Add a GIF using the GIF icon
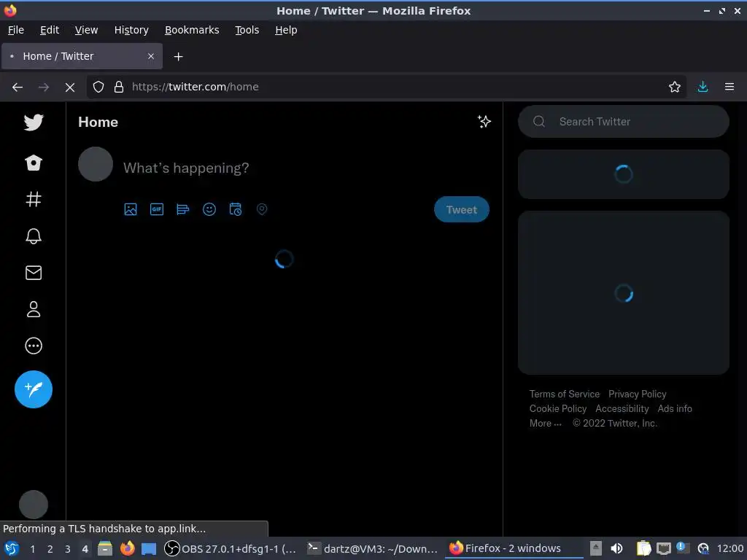Screen dimensions: 747x560 point(157,209)
